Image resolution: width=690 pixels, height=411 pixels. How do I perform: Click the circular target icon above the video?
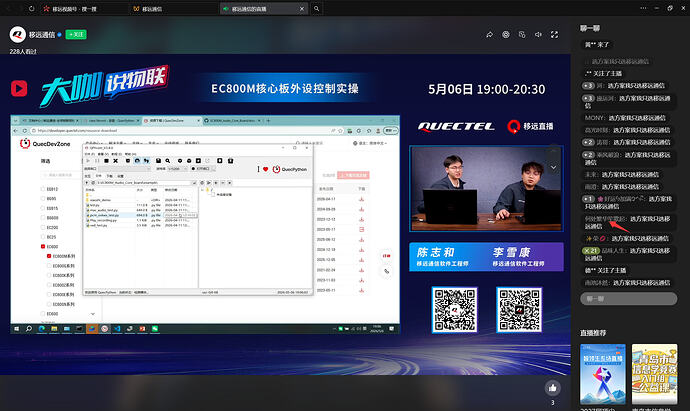tap(506, 34)
